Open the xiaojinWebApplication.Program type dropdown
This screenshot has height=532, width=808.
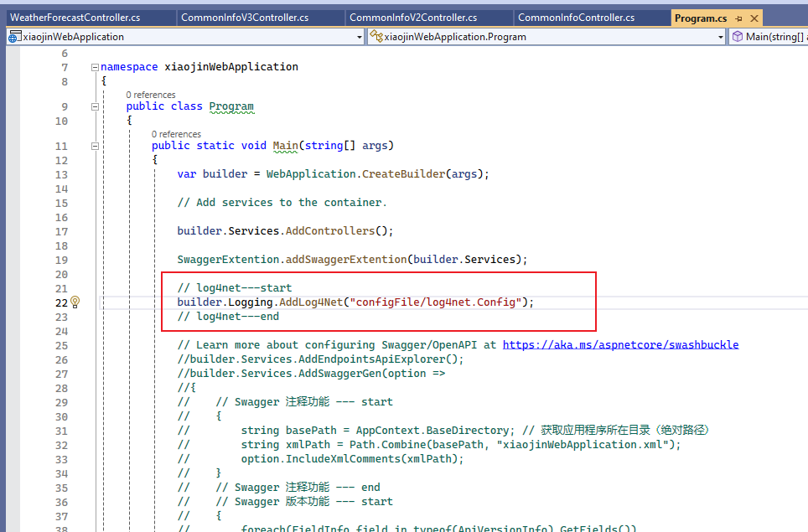pos(723,37)
